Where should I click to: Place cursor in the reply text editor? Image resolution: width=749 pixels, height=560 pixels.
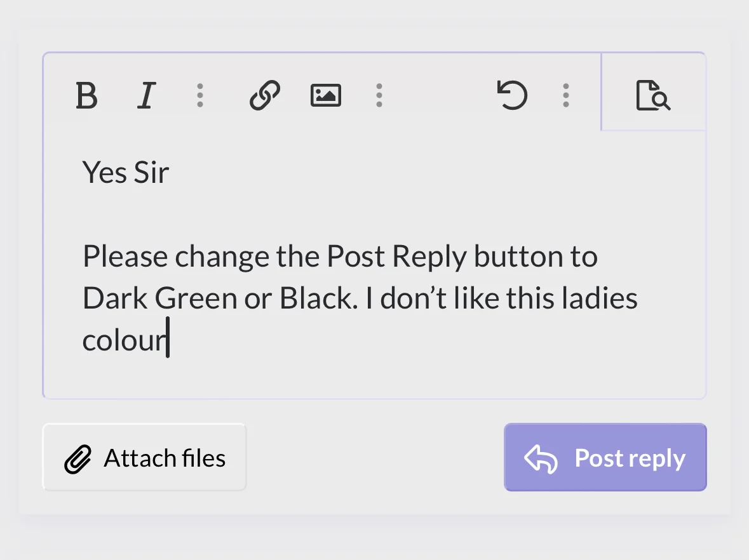[374, 265]
